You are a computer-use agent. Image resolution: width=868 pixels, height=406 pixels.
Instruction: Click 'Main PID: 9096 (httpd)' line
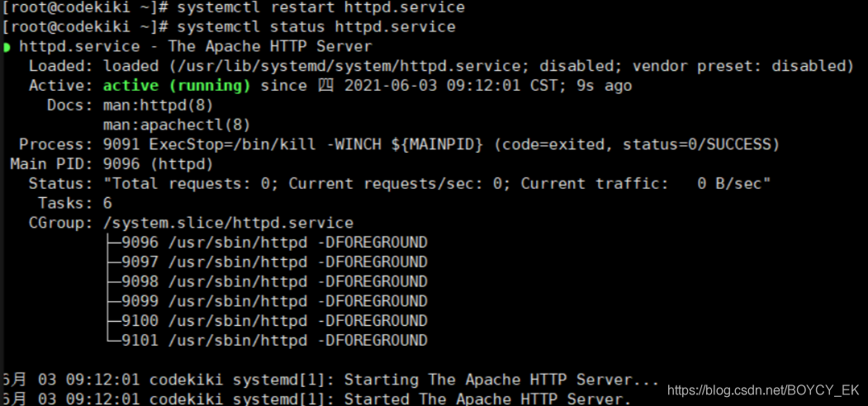[x=111, y=164]
